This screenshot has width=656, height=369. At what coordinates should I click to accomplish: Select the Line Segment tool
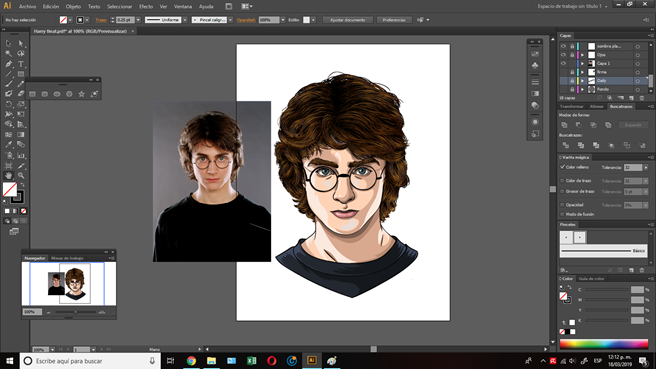[8, 74]
